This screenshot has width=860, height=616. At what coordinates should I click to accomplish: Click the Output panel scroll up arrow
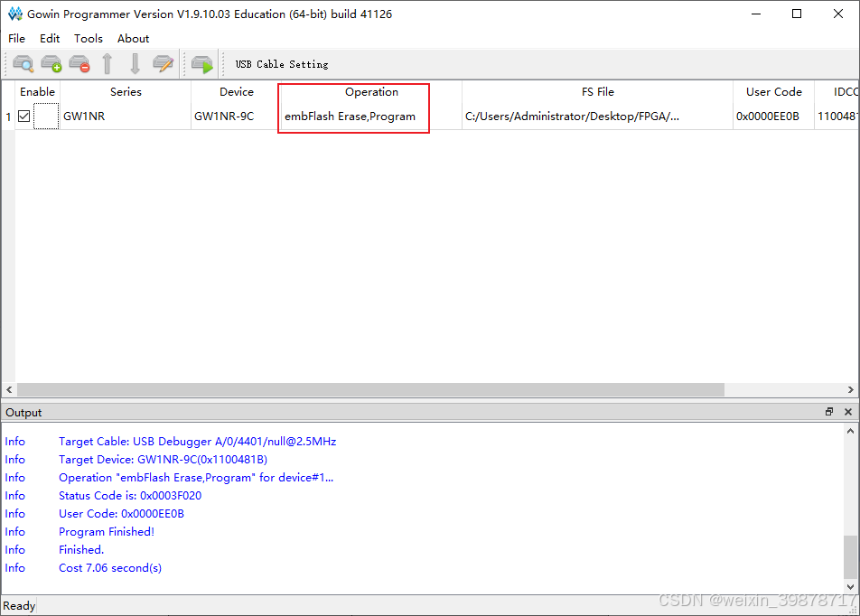[x=850, y=431]
